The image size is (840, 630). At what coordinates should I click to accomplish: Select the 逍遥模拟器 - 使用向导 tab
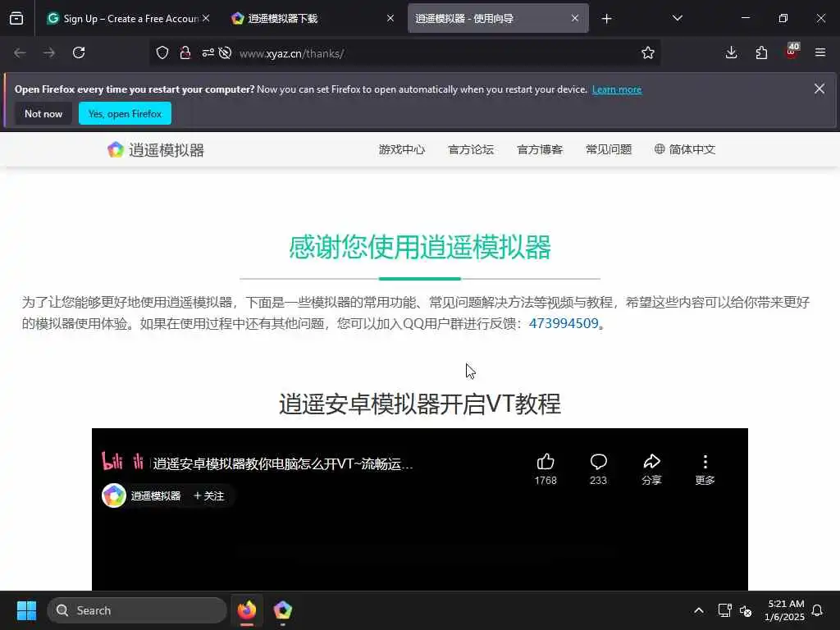(x=498, y=18)
